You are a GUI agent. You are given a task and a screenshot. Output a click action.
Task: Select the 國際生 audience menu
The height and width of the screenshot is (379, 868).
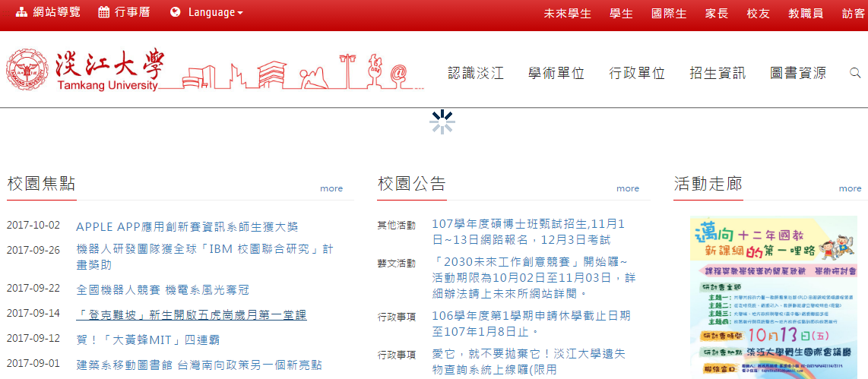pos(670,14)
